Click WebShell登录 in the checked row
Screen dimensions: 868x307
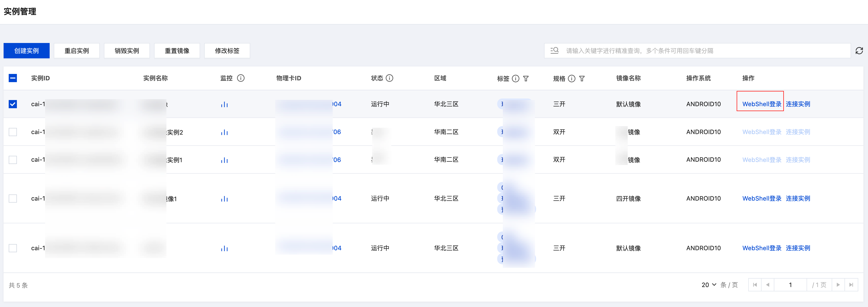(762, 104)
